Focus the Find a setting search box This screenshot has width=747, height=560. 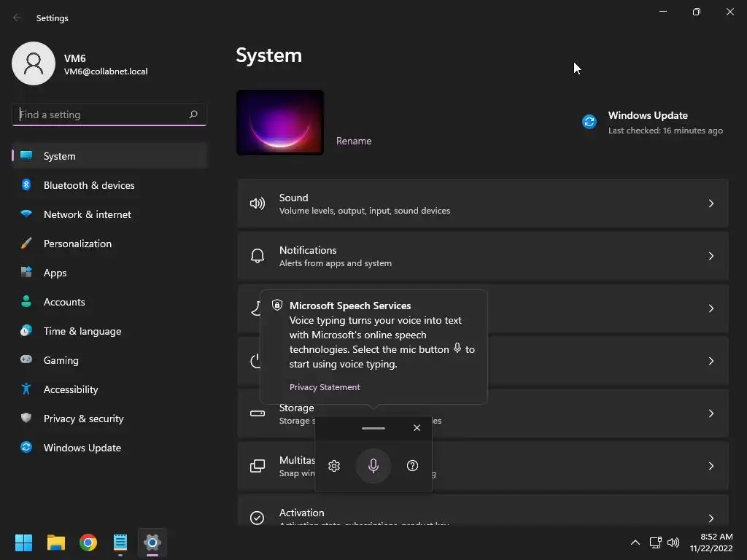pyautogui.click(x=109, y=114)
